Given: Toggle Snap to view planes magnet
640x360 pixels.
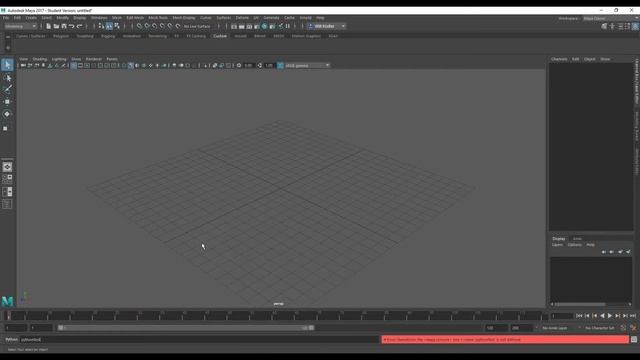Looking at the screenshot, I should [170, 26].
